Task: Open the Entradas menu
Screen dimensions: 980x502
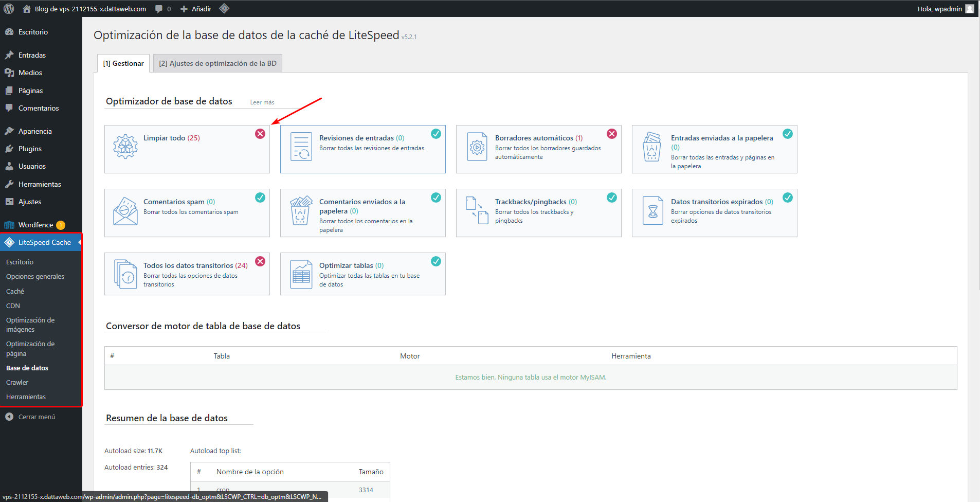Action: 32,55
